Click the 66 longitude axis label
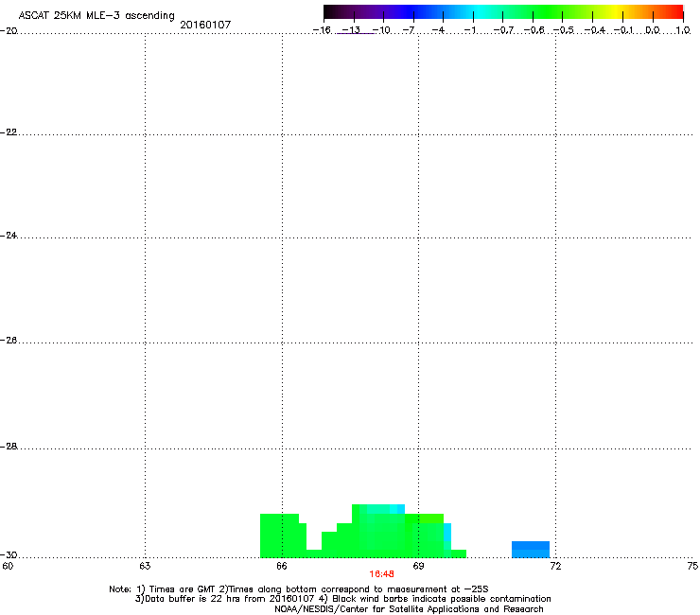 tap(282, 566)
